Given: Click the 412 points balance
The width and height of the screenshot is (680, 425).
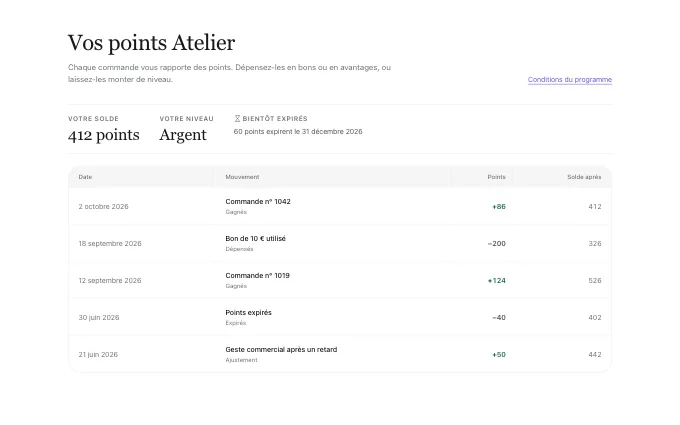Looking at the screenshot, I should [104, 135].
